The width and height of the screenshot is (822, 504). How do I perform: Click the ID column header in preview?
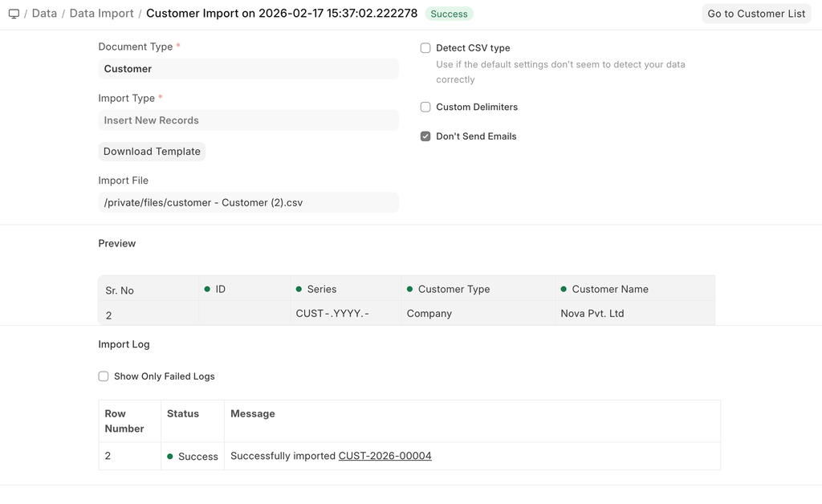(220, 289)
